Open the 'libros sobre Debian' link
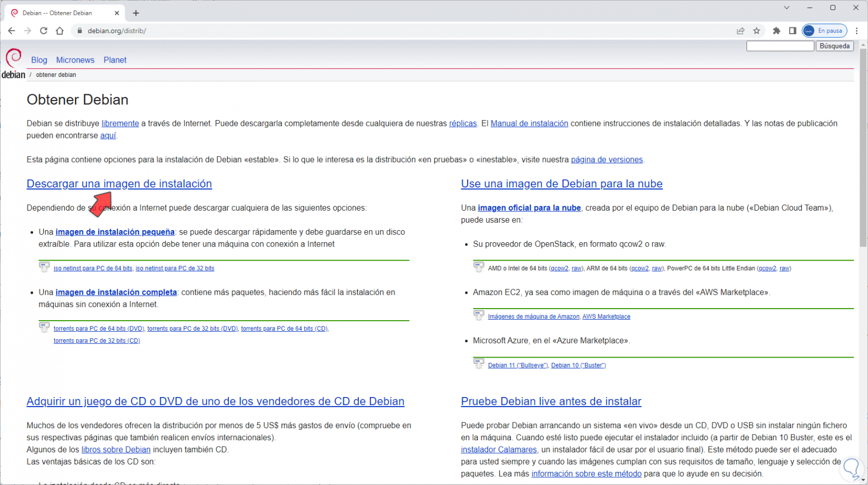The width and height of the screenshot is (868, 485). pos(116,450)
